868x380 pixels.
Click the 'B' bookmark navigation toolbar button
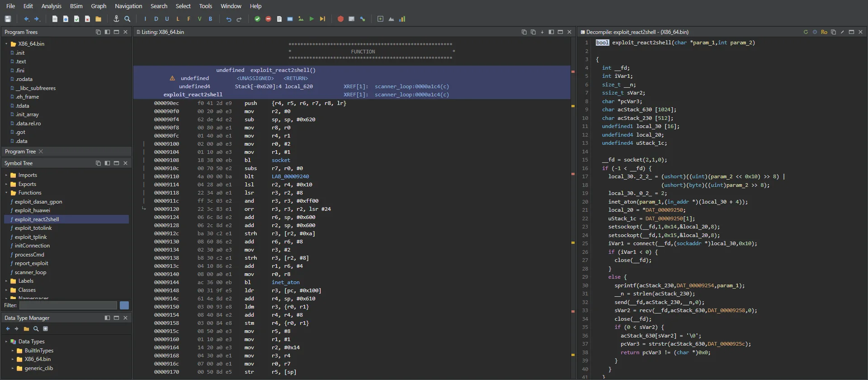(x=210, y=19)
